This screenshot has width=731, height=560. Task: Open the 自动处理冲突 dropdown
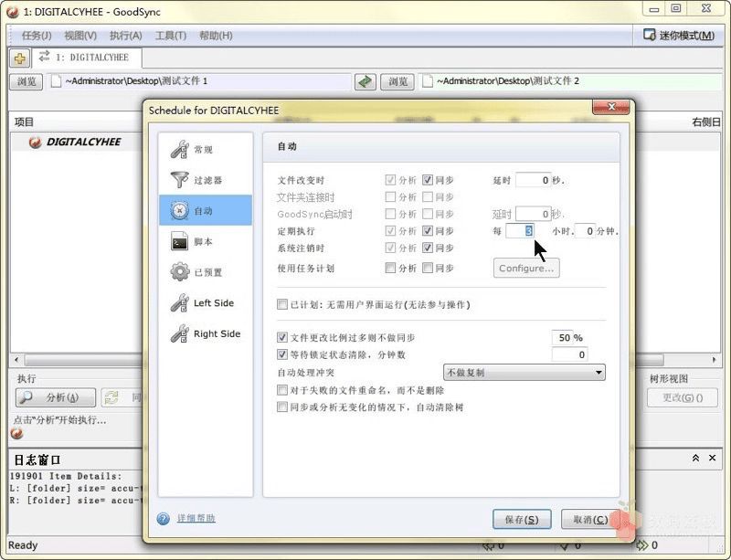tap(524, 373)
